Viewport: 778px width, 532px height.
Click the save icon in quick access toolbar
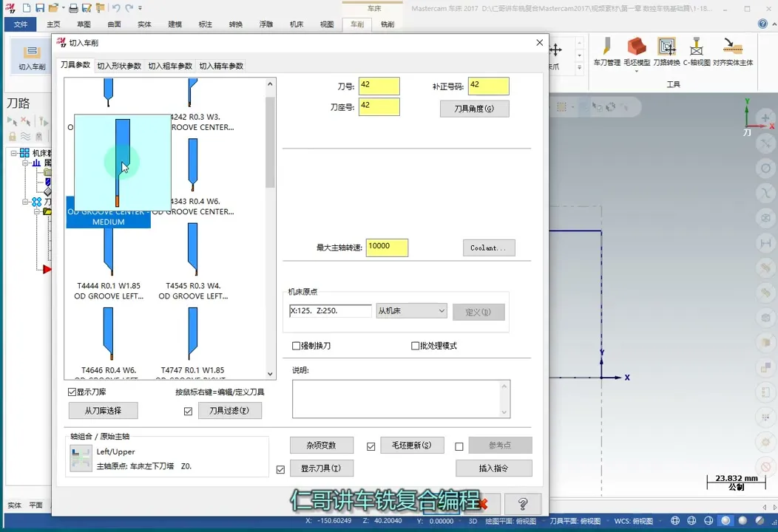(x=39, y=8)
